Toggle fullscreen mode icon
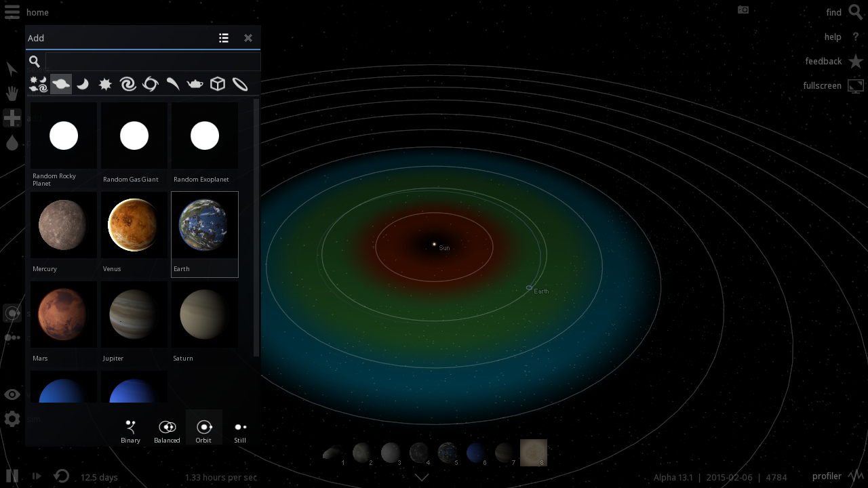 click(856, 86)
